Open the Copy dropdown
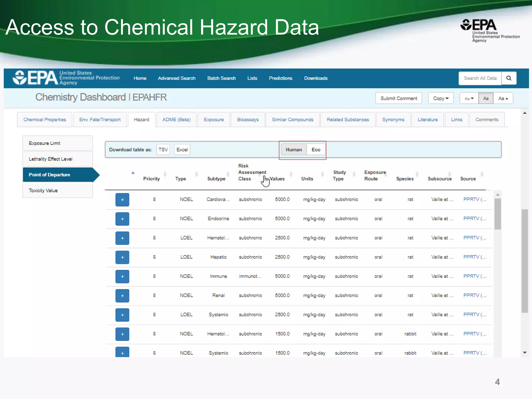The width and height of the screenshot is (532, 399). [441, 98]
